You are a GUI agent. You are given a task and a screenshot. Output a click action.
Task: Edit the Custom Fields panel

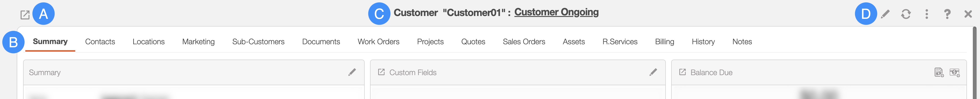(653, 72)
